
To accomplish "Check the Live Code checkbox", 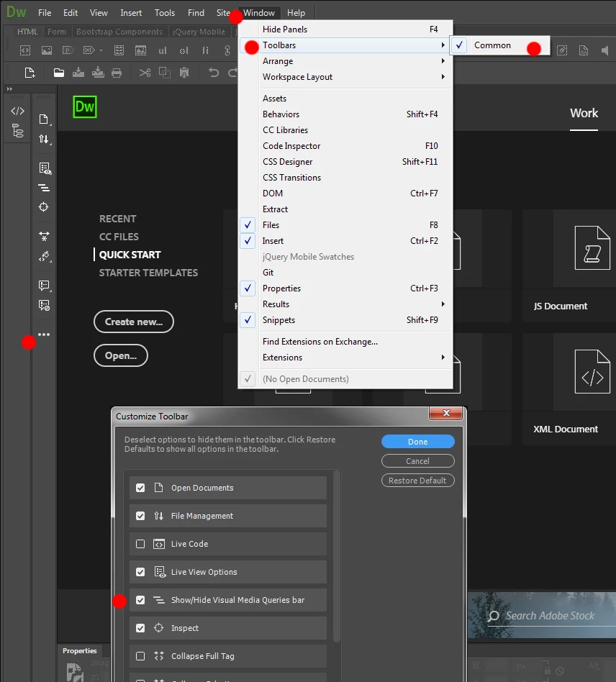I will click(140, 544).
